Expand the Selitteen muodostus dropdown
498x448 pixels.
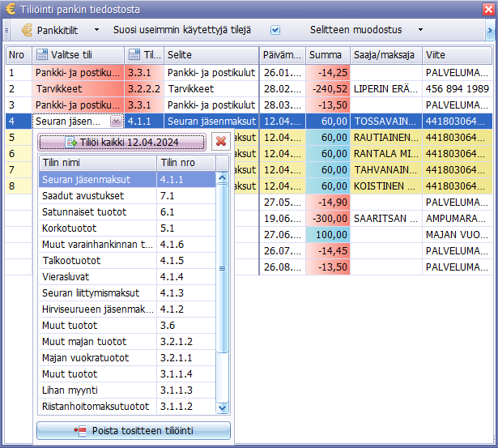[x=420, y=30]
